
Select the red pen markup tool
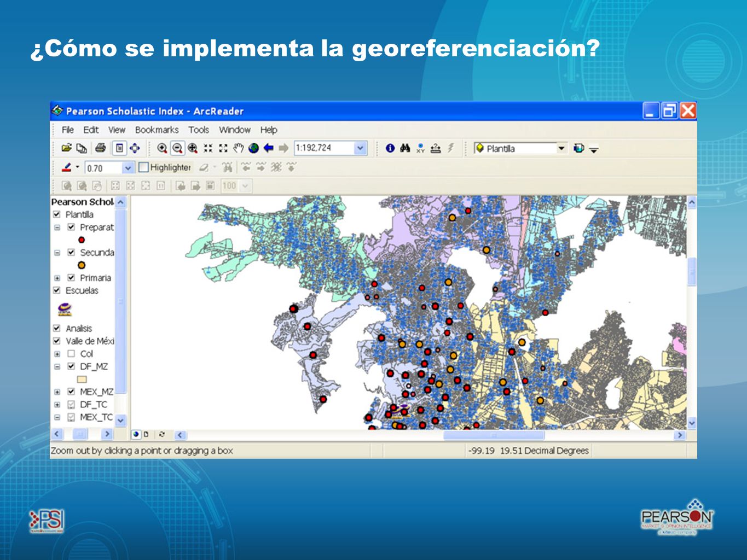click(66, 167)
